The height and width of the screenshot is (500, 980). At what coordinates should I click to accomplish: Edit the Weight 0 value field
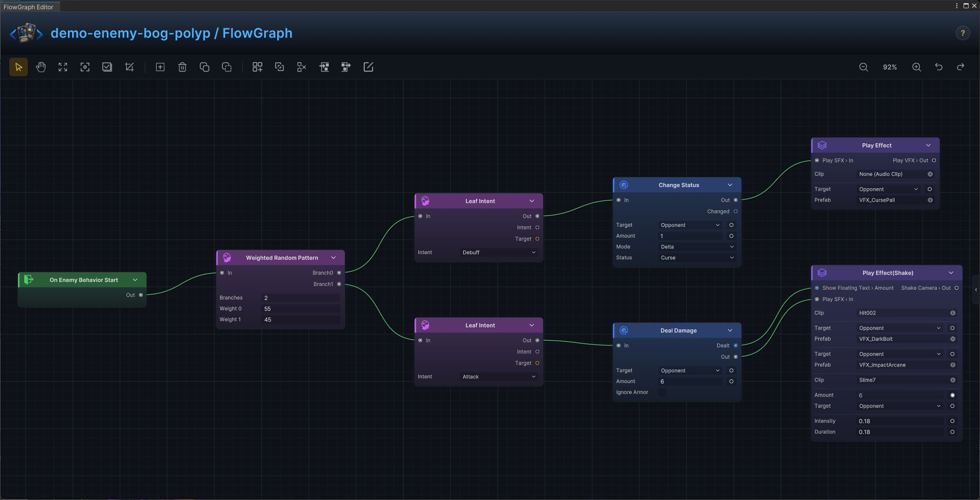coord(301,309)
